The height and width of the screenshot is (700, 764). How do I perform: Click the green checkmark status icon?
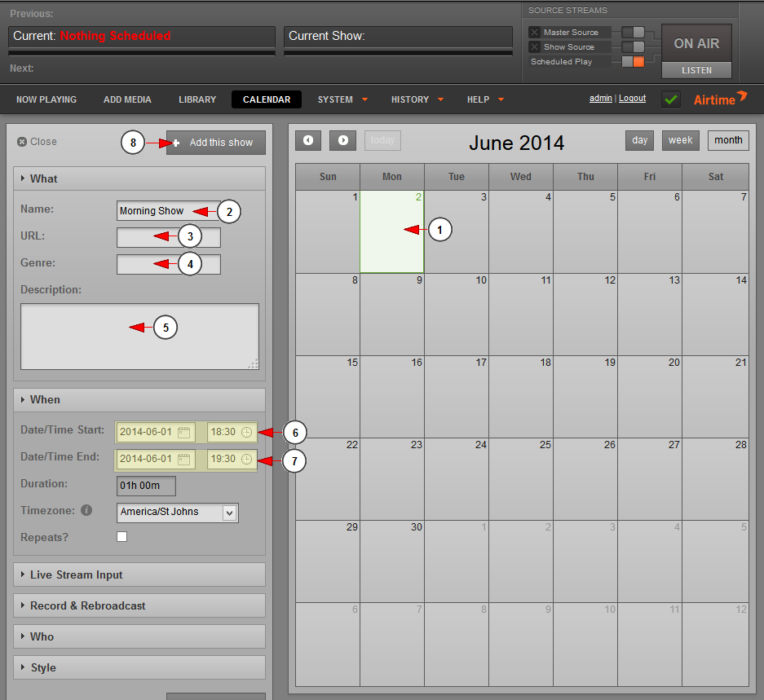(x=671, y=99)
